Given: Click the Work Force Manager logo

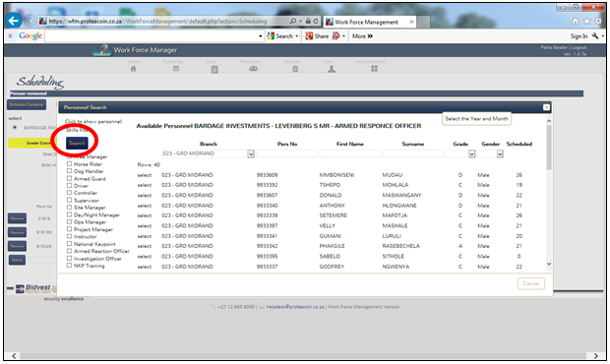Looking at the screenshot, I should [x=102, y=50].
